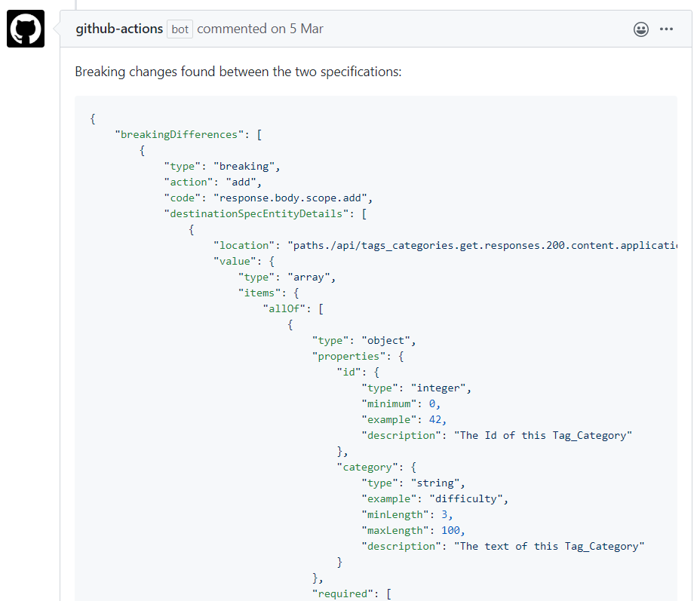The image size is (700, 601).
Task: Click the 'allOf' key in the code
Action: (284, 308)
